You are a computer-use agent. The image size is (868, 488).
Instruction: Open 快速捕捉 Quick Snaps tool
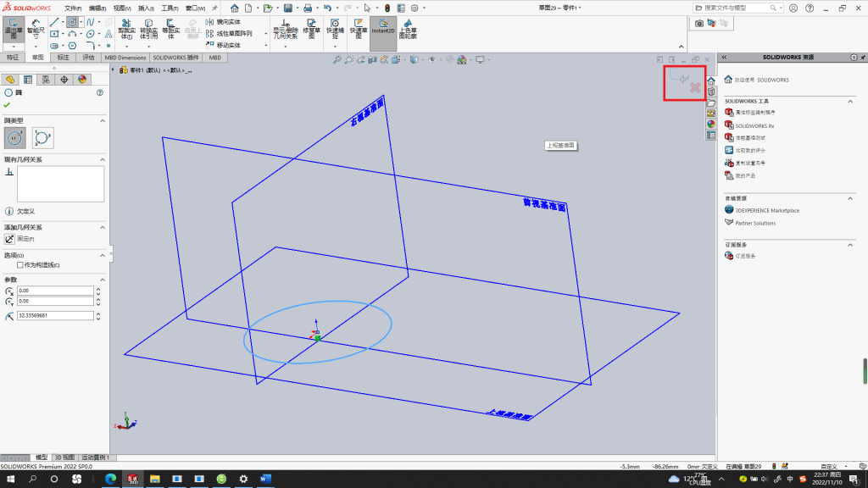click(335, 30)
